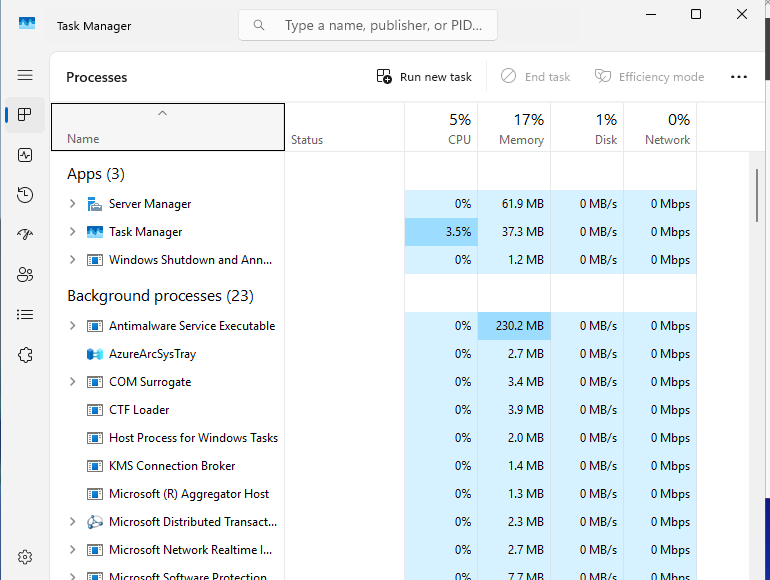Click the 3.5% CPU cell of Task Manager

(441, 232)
